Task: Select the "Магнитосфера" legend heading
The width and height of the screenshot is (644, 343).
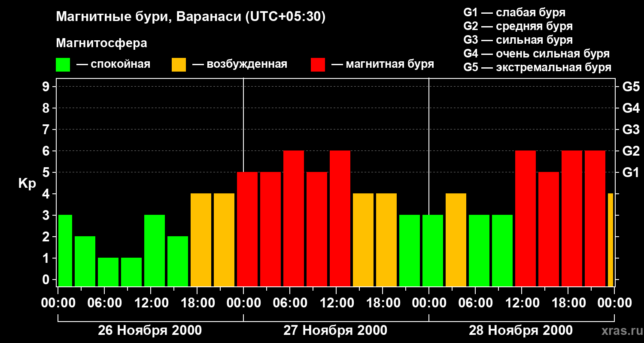Action: click(x=102, y=43)
